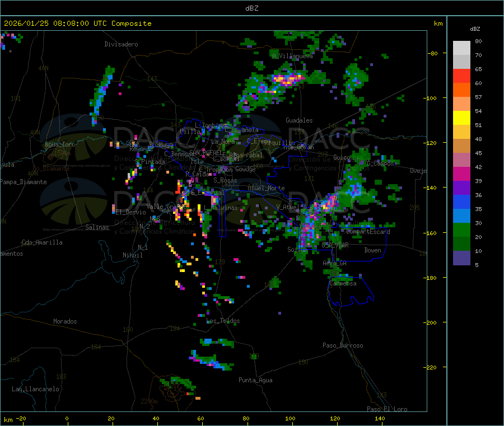Click the 'dBZ' heading above color legend
The height and width of the screenshot is (426, 504).
(475, 29)
